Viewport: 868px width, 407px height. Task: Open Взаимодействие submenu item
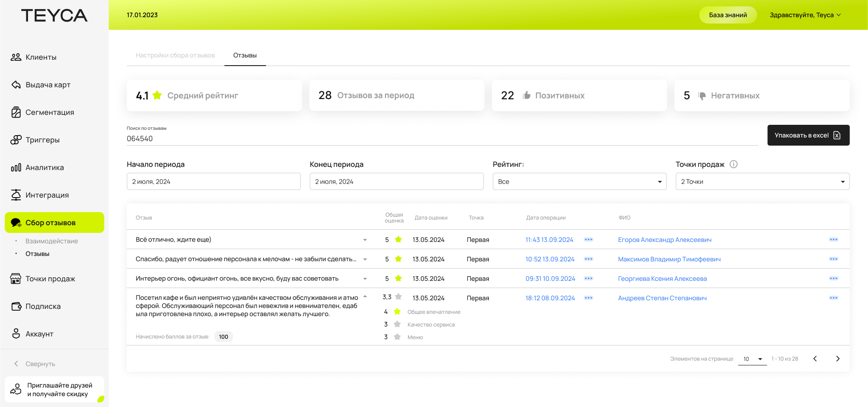(52, 241)
